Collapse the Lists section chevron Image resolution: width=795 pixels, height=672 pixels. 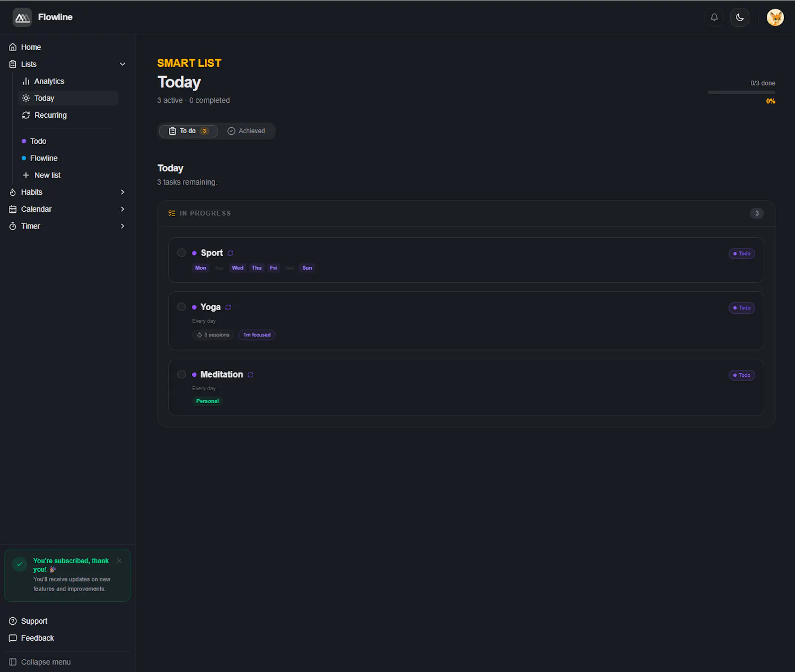pos(122,64)
